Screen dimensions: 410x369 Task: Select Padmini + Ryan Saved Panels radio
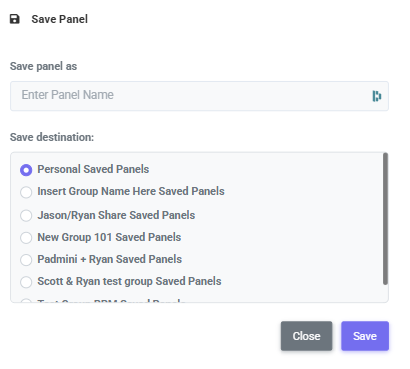point(26,259)
